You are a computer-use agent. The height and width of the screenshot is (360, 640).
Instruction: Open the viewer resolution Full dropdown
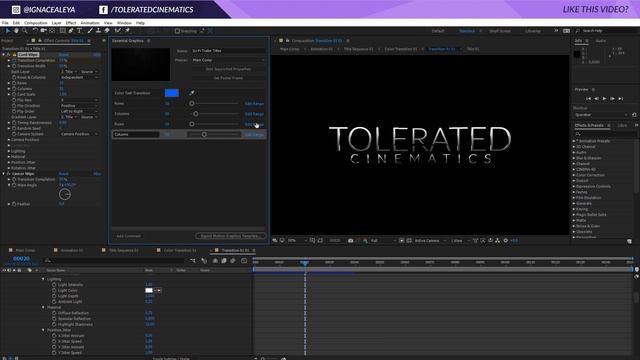click(383, 241)
